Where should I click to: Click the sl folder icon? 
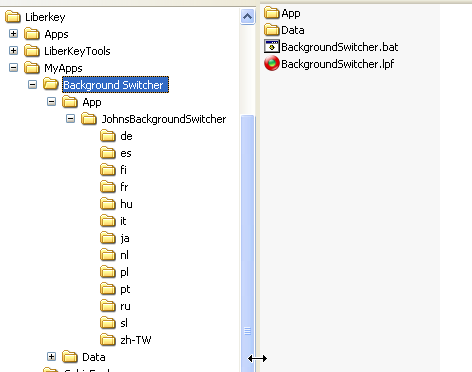point(108,323)
